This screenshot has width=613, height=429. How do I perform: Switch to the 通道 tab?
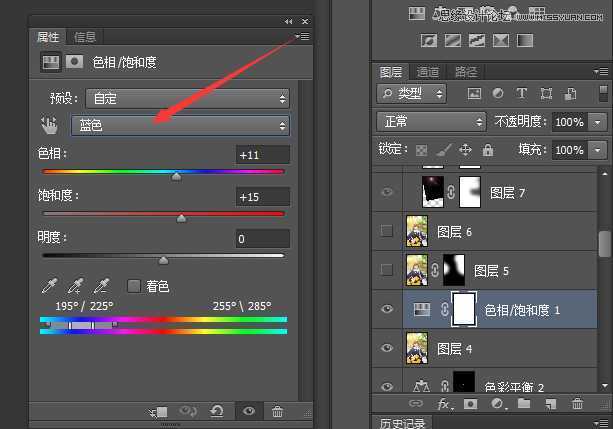[427, 72]
